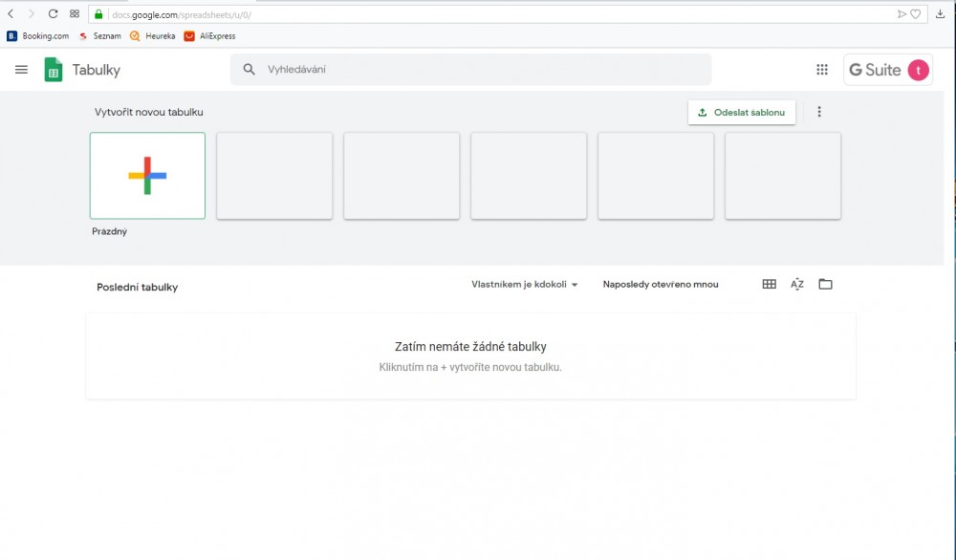Open the Google apps grid launcher
956x560 pixels.
pyautogui.click(x=821, y=70)
